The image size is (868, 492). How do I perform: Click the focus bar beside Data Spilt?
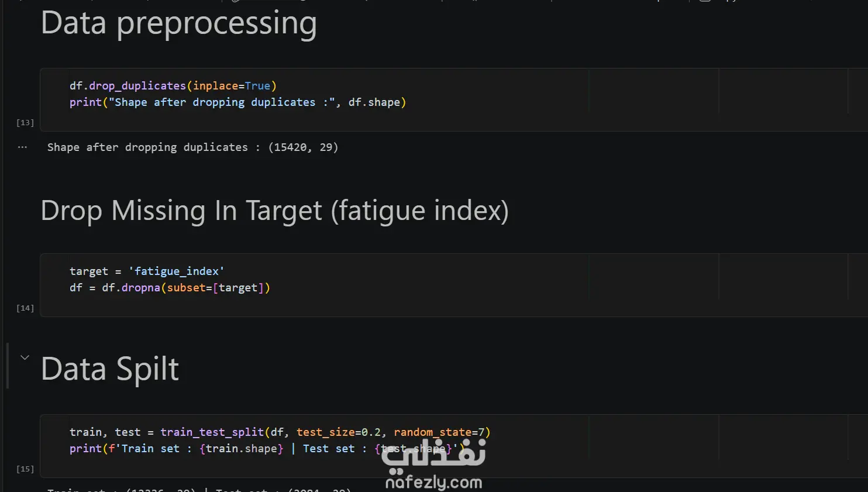point(8,366)
